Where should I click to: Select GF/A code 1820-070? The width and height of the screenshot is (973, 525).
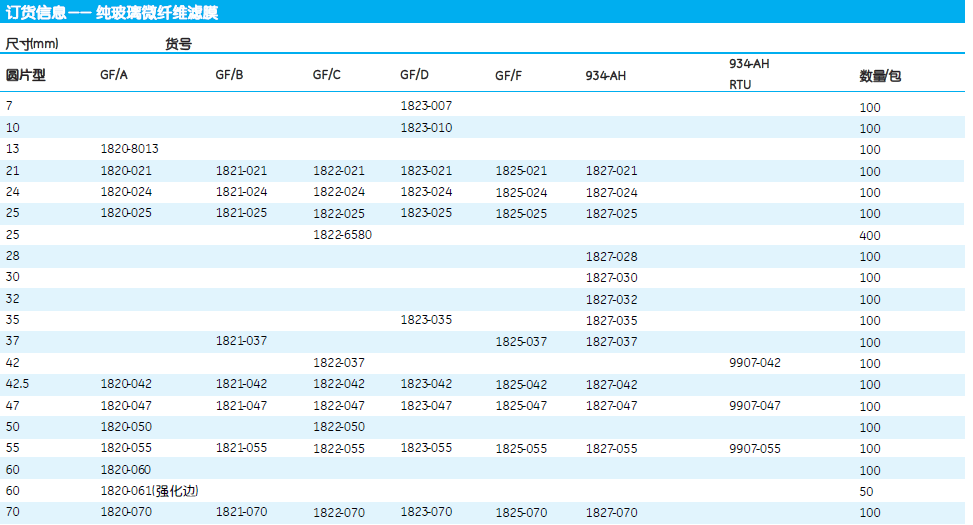tap(127, 512)
